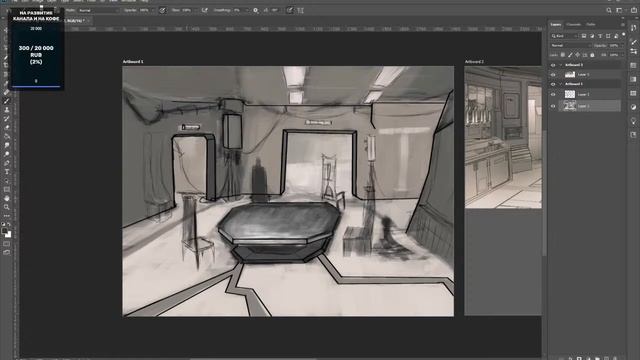Select the Hand tool
The width and height of the screenshot is (640, 360).
click(x=7, y=198)
